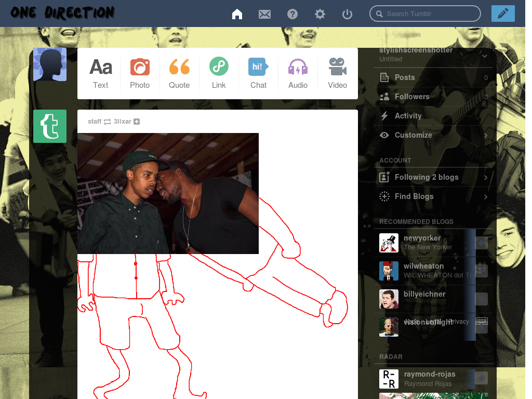Click the visionsoflight avatar thumbnail
532x399 pixels.
(389, 327)
